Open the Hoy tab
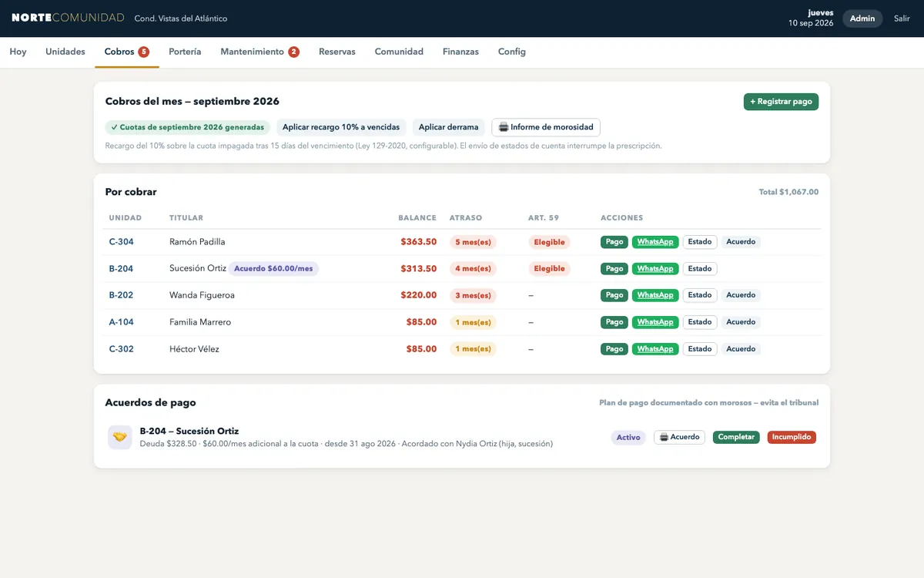The image size is (924, 578). (18, 52)
